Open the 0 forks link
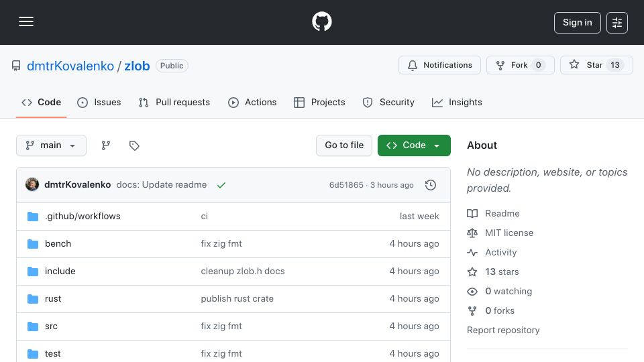Image resolution: width=644 pixels, height=362 pixels. (500, 310)
